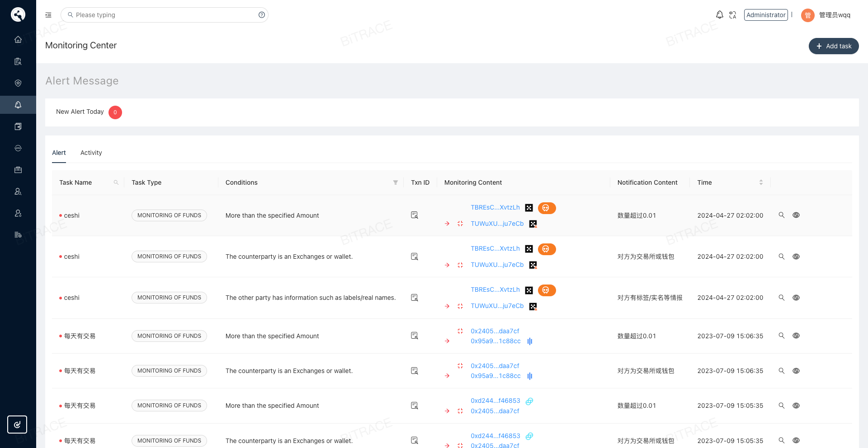Open the home icon in sidebar
The height and width of the screenshot is (448, 868).
click(x=18, y=39)
